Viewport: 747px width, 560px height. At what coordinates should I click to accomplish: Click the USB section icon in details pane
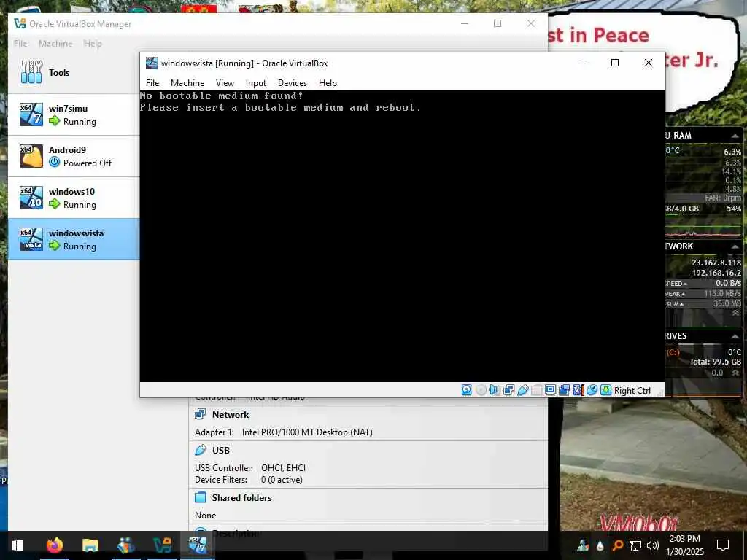201,450
